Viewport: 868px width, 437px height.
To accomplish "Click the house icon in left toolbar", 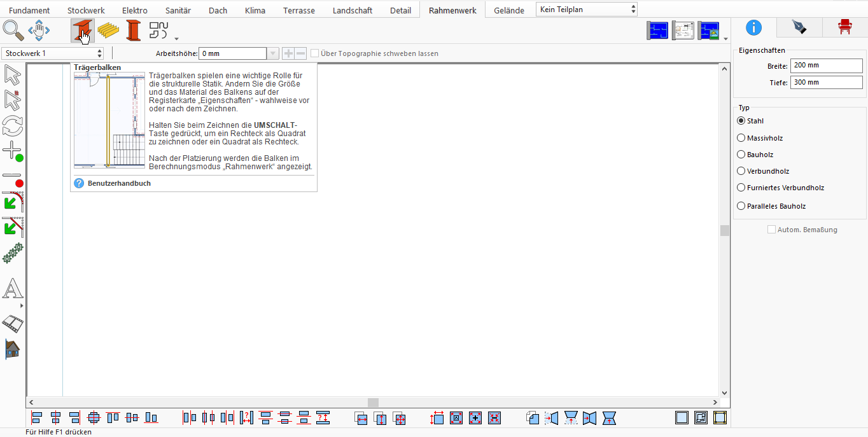I will (12, 349).
